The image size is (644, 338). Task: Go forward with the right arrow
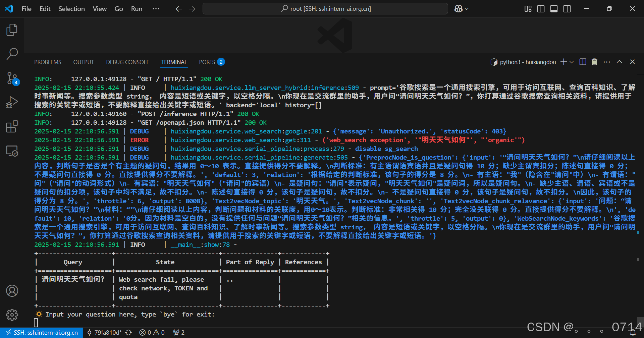click(192, 9)
